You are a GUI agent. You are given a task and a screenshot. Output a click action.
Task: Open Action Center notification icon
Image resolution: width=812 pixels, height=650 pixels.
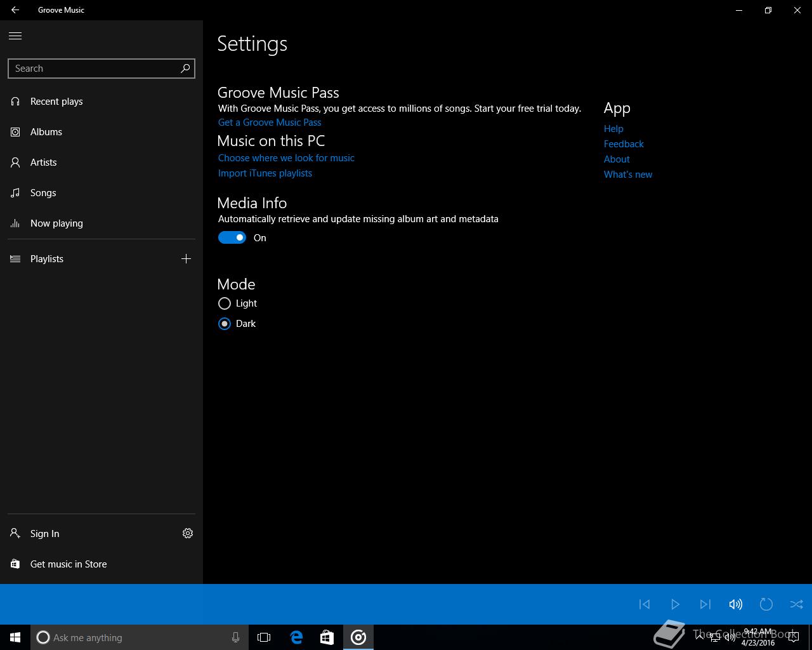point(793,637)
